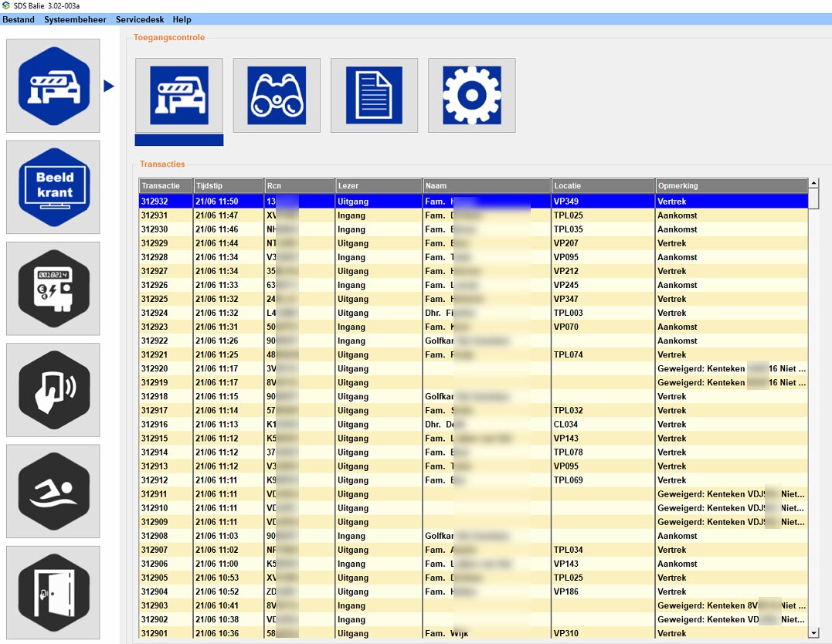This screenshot has width=832, height=644.
Task: Click location VP212 in row 312927
Action: point(566,271)
